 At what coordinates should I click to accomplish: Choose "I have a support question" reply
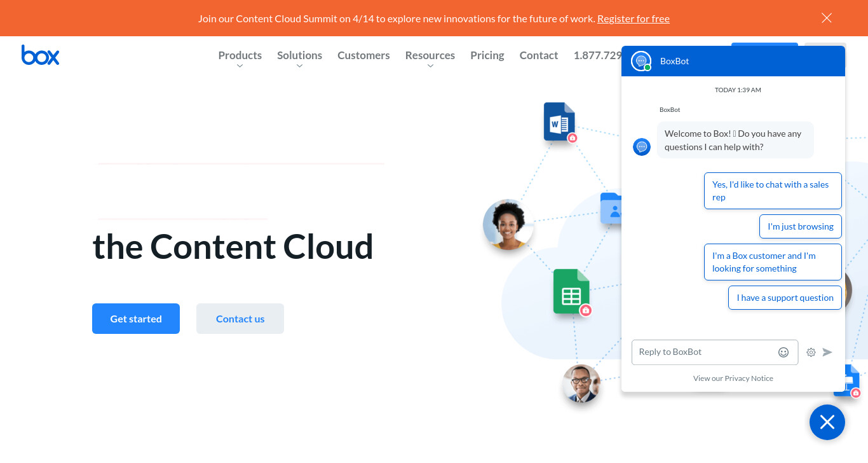click(x=785, y=298)
